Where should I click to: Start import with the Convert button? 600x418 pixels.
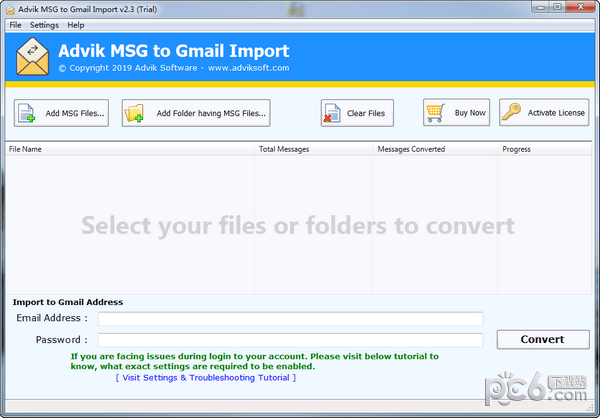543,340
